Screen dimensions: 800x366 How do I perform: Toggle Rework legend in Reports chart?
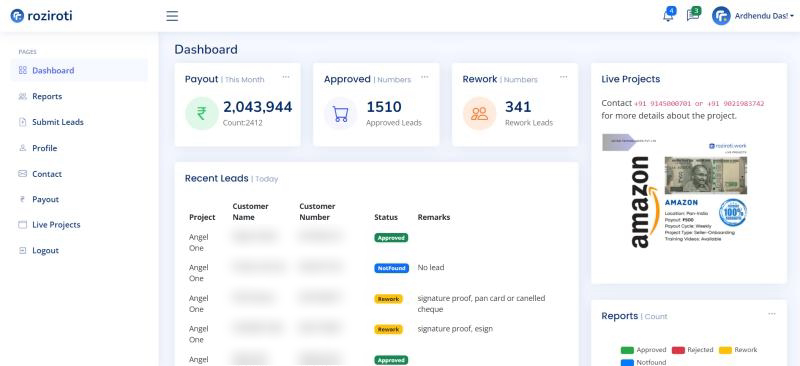(x=738, y=350)
